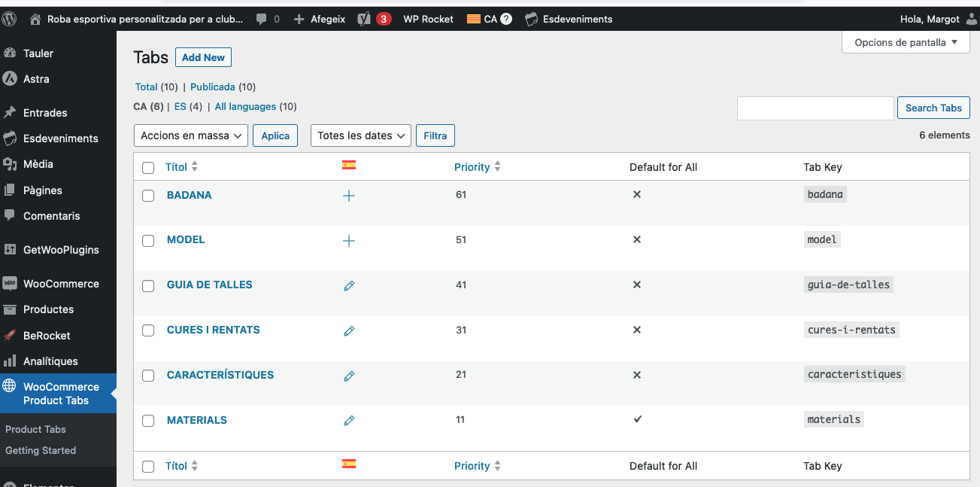The height and width of the screenshot is (487, 980).
Task: Click Tauler dashboard sidebar icon
Action: tap(10, 53)
